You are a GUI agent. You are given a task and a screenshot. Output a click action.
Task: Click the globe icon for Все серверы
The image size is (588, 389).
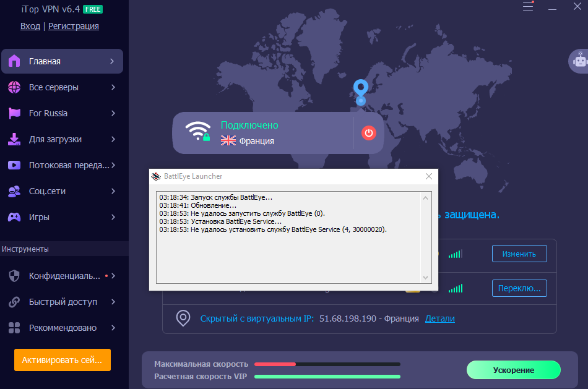(x=14, y=87)
